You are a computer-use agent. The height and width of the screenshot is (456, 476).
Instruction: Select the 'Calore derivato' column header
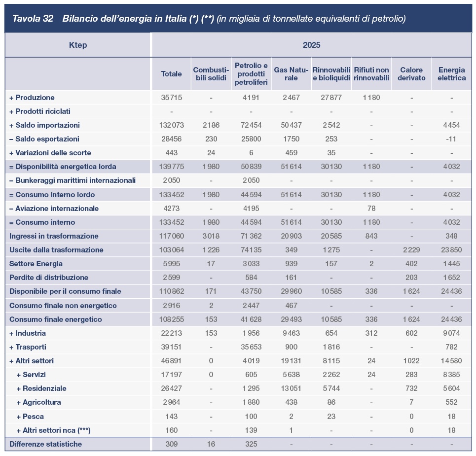click(x=411, y=74)
